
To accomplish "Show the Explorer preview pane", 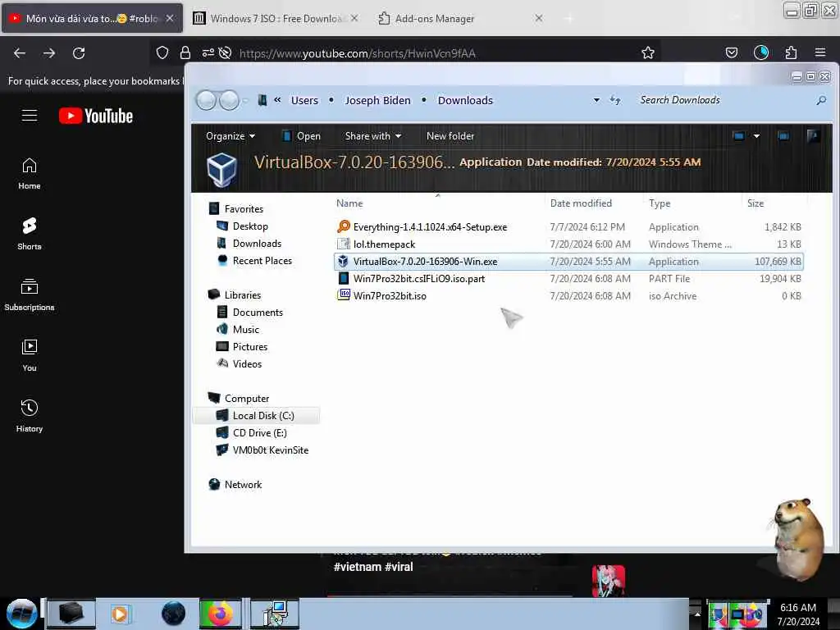I will pyautogui.click(x=783, y=136).
